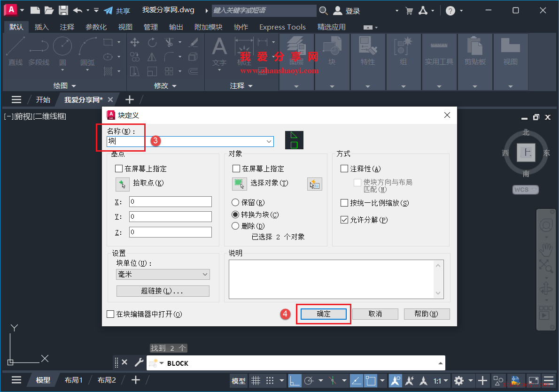The image size is (559, 392).
Task: Expand the command line history arrow
Action: [x=440, y=363]
